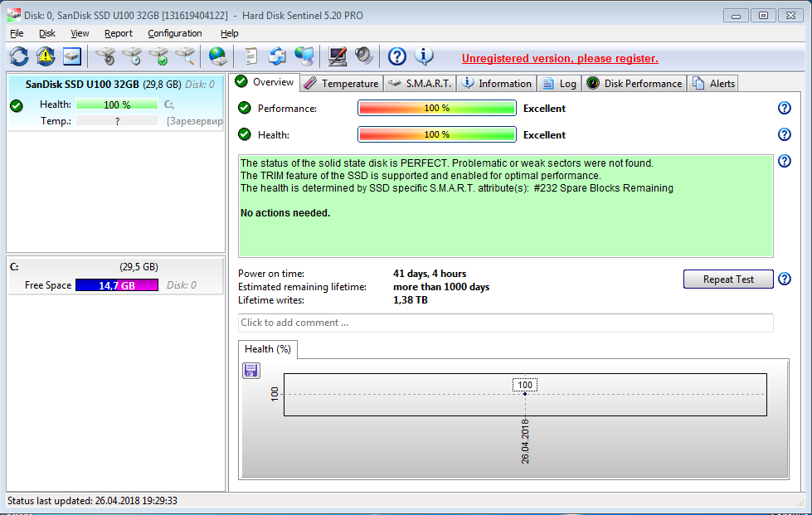Click the globe and computer network icon
This screenshot has height=515, width=812.
(304, 56)
